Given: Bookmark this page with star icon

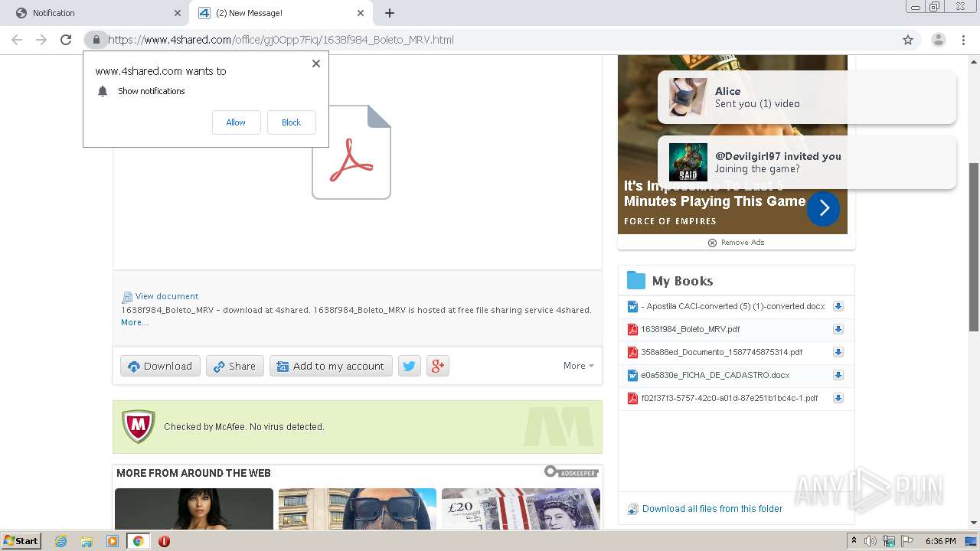Looking at the screenshot, I should 908,40.
